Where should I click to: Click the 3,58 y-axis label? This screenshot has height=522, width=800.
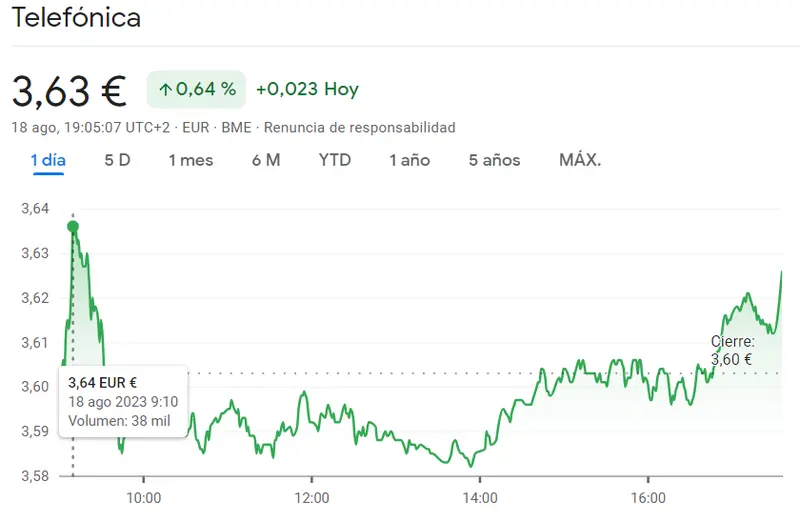click(35, 476)
